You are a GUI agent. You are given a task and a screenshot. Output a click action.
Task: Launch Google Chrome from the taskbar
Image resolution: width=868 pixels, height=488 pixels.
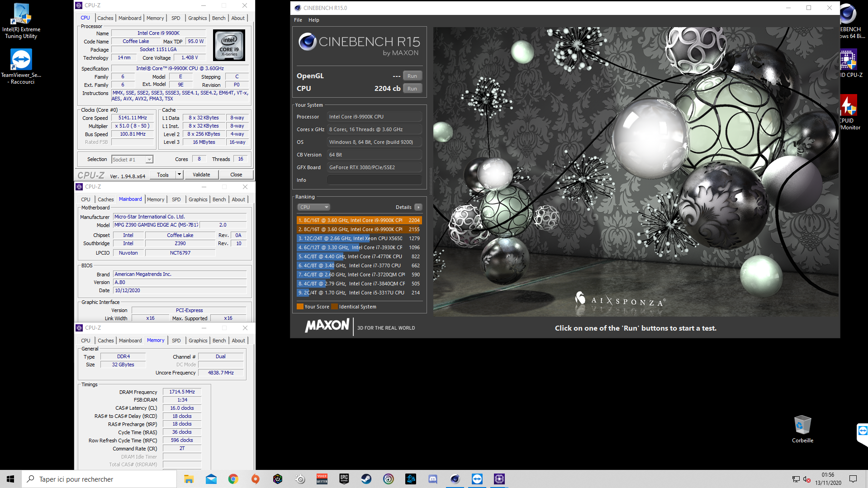coord(233,479)
